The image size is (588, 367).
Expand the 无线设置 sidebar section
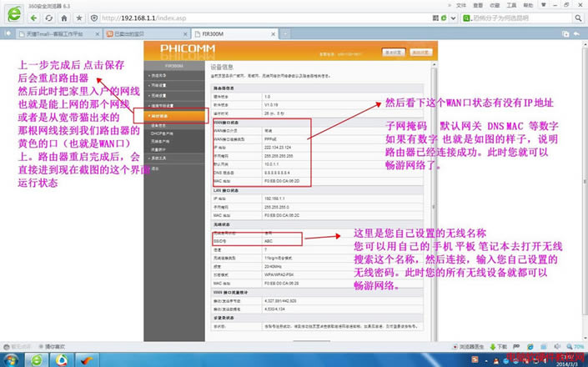(158, 95)
